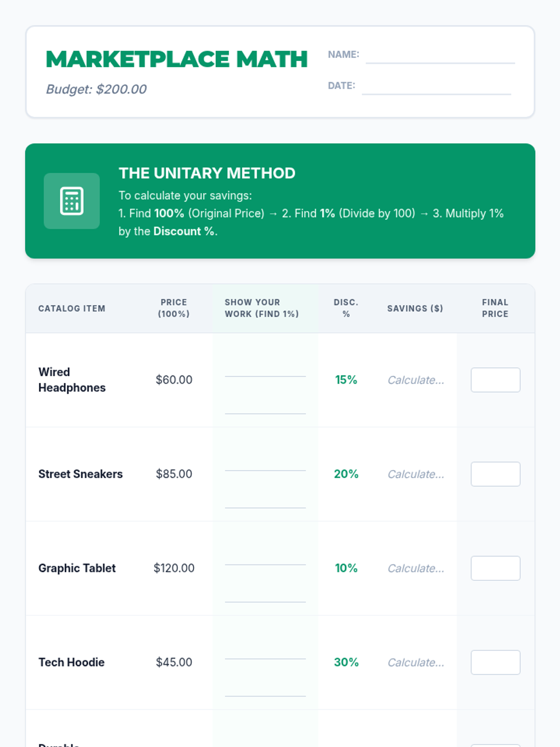Click the Tech Hoodie savings Calculate field
This screenshot has height=747, width=560.
415,662
